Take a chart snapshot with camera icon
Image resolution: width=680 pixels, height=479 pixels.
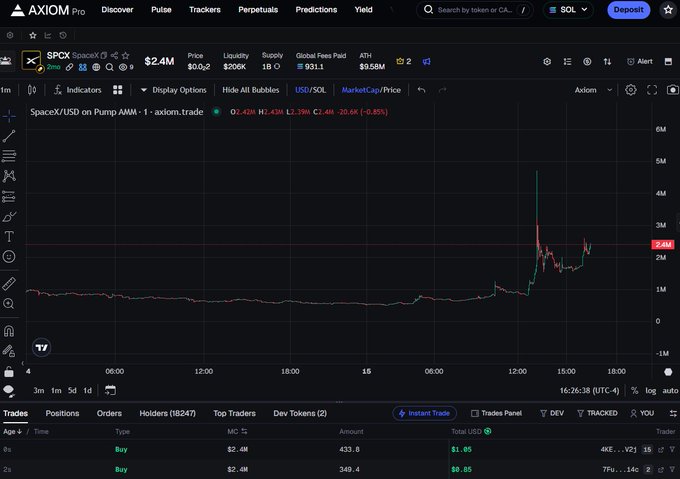(x=672, y=90)
